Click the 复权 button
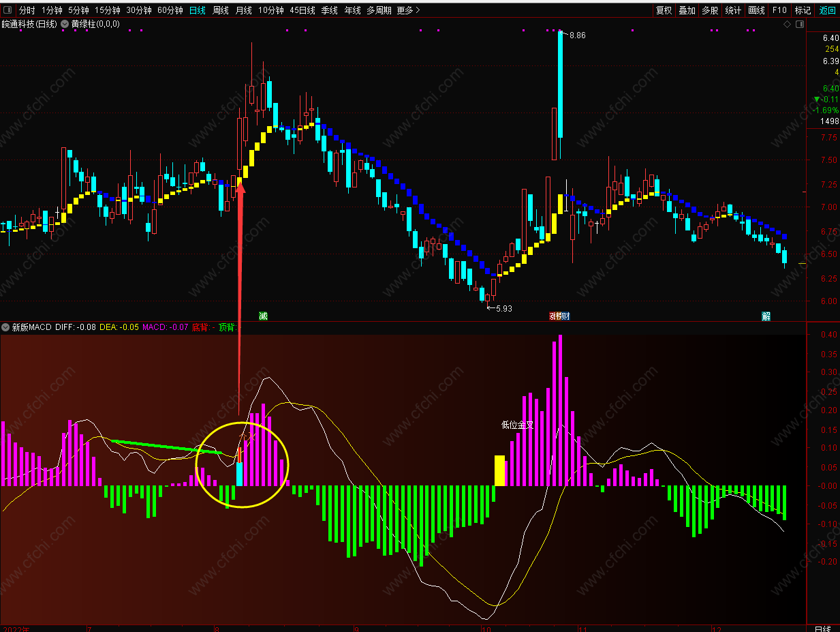 click(x=664, y=10)
